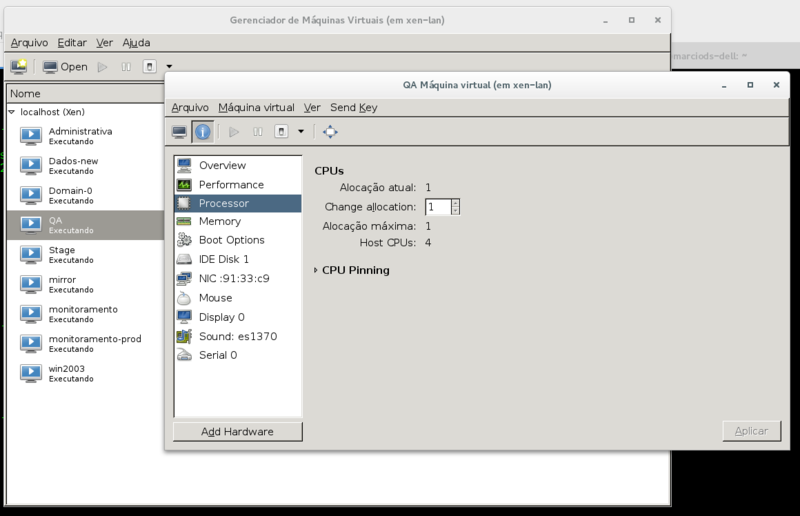Select Serial 0 in hardware list
The image size is (800, 516).
(x=238, y=355)
